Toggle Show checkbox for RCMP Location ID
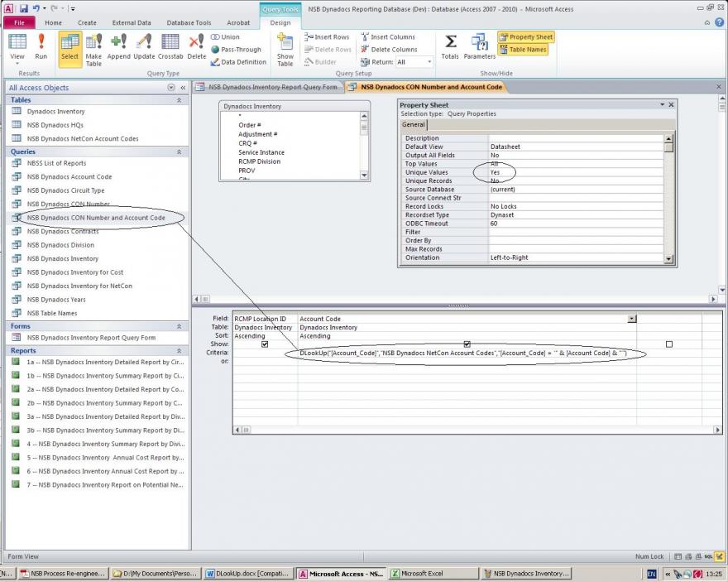728x582 pixels. (265, 344)
